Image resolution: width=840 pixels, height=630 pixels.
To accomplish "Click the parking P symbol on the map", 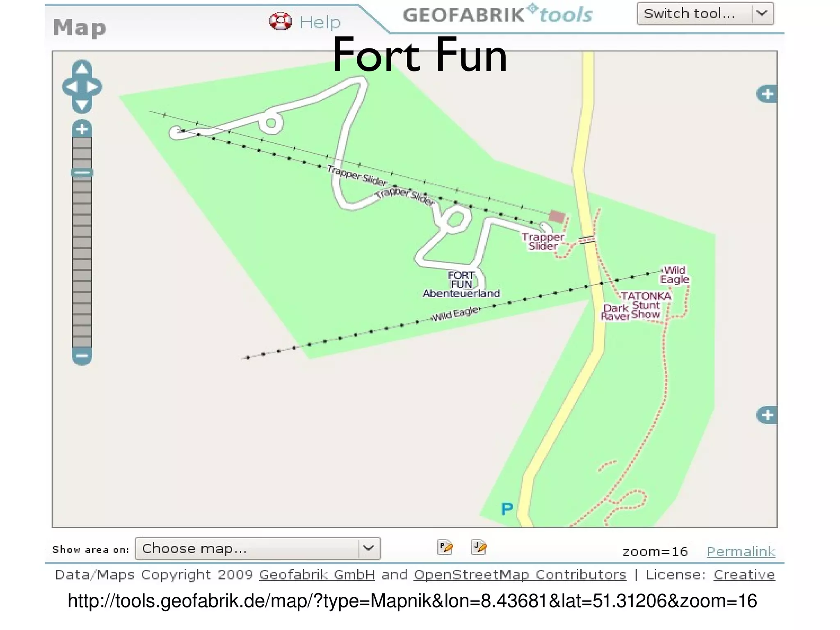I will (x=507, y=509).
